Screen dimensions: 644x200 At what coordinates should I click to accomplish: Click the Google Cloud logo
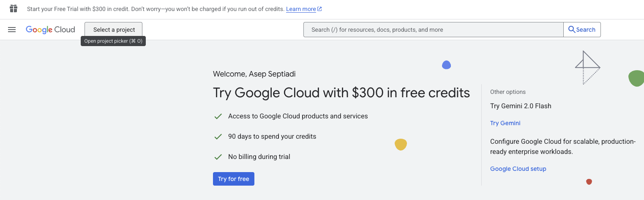coord(50,30)
